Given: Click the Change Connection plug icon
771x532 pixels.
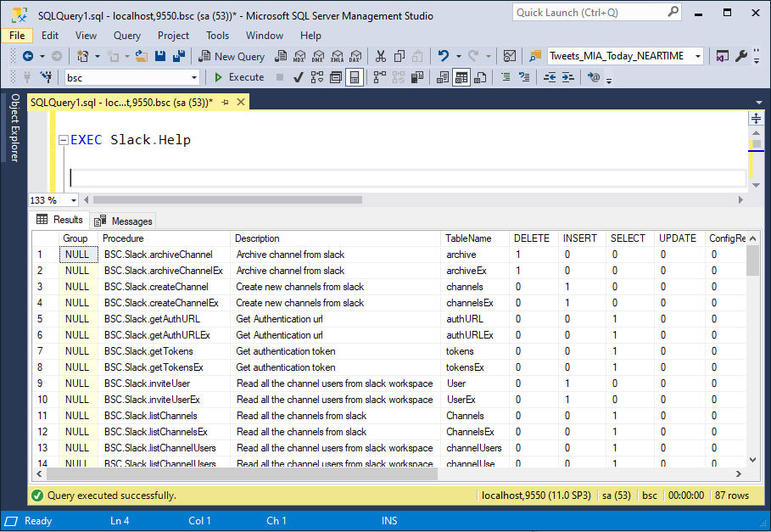Looking at the screenshot, I should [x=46, y=77].
